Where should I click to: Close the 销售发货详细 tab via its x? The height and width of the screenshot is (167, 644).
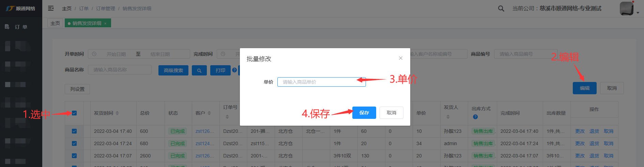pyautogui.click(x=106, y=23)
